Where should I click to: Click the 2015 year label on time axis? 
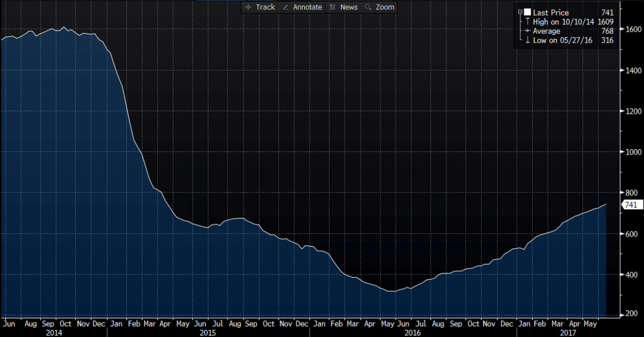(207, 333)
